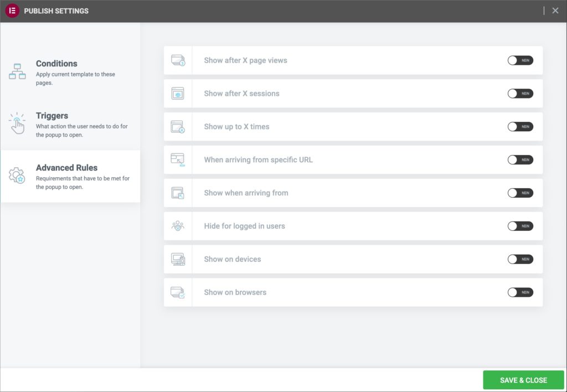The width and height of the screenshot is (567, 392).
Task: Click the specific URL rule icon
Action: coord(178,160)
